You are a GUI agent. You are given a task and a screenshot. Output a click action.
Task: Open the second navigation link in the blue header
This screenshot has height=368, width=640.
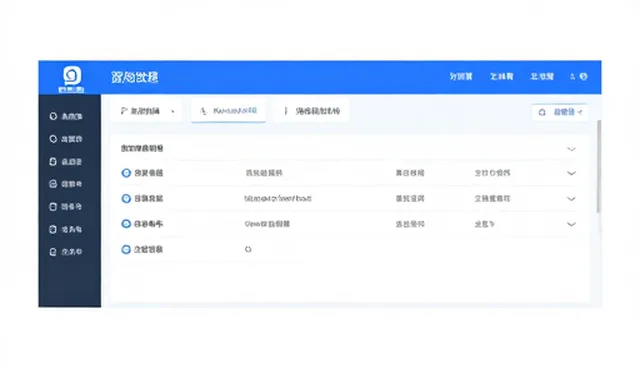click(502, 76)
